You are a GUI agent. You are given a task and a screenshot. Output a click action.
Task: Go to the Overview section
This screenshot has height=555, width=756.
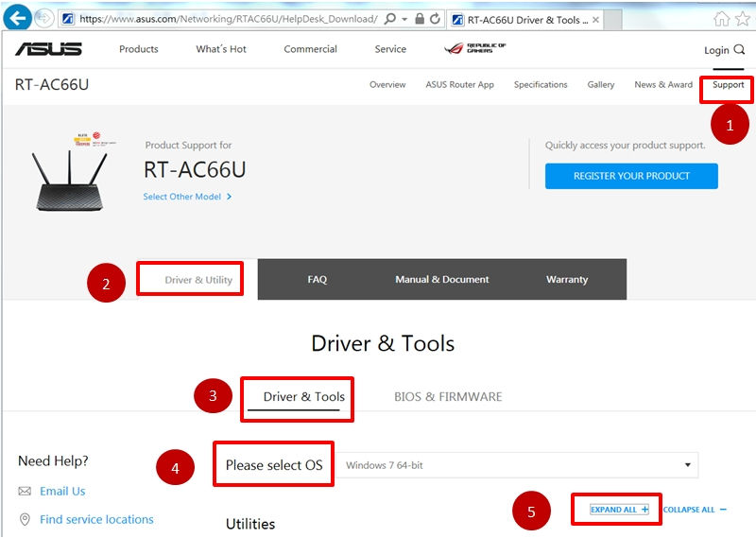pyautogui.click(x=387, y=84)
